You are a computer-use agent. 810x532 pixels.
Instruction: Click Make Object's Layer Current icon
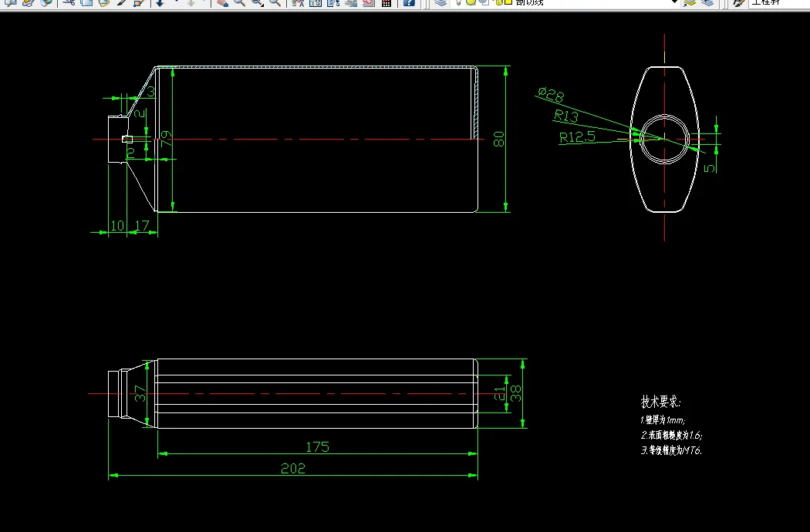click(x=690, y=2)
